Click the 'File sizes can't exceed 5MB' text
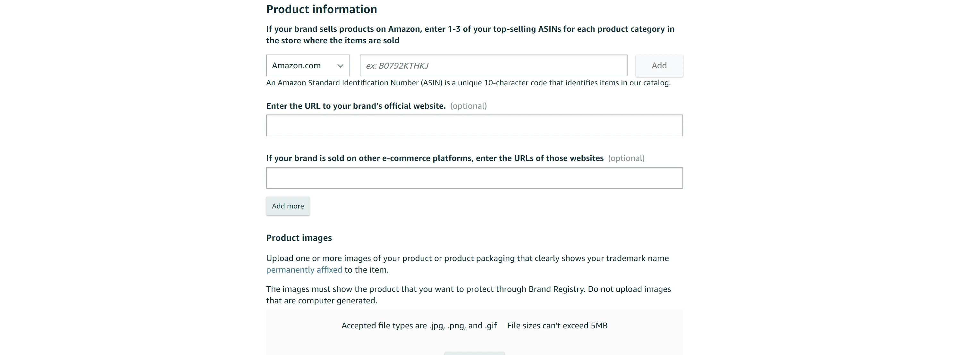 tap(557, 326)
